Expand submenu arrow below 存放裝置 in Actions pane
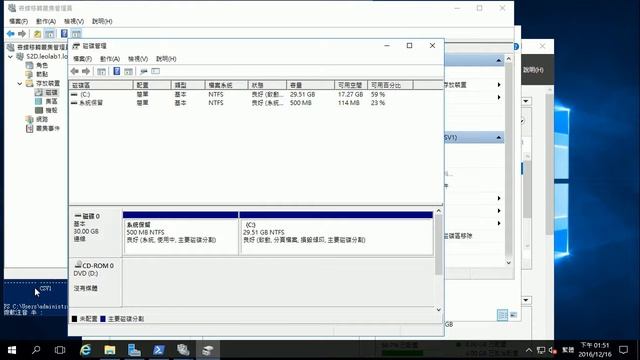The width and height of the screenshot is (640, 360). click(x=499, y=97)
